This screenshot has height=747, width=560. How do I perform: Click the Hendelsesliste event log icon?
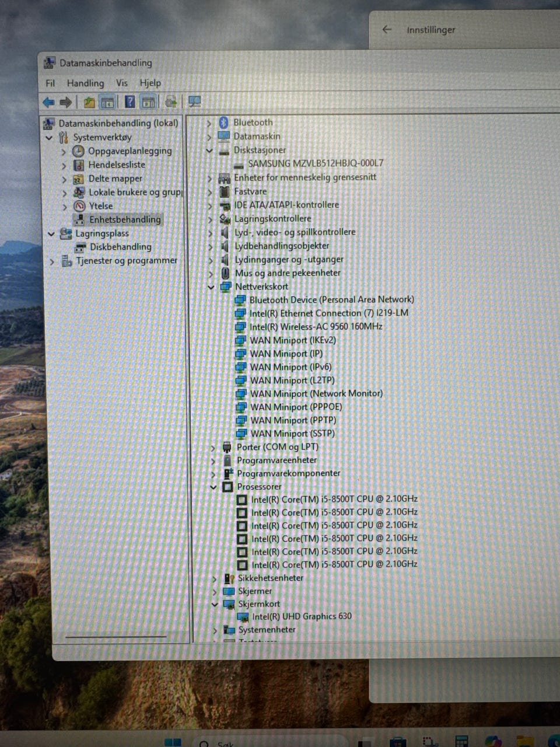click(78, 165)
